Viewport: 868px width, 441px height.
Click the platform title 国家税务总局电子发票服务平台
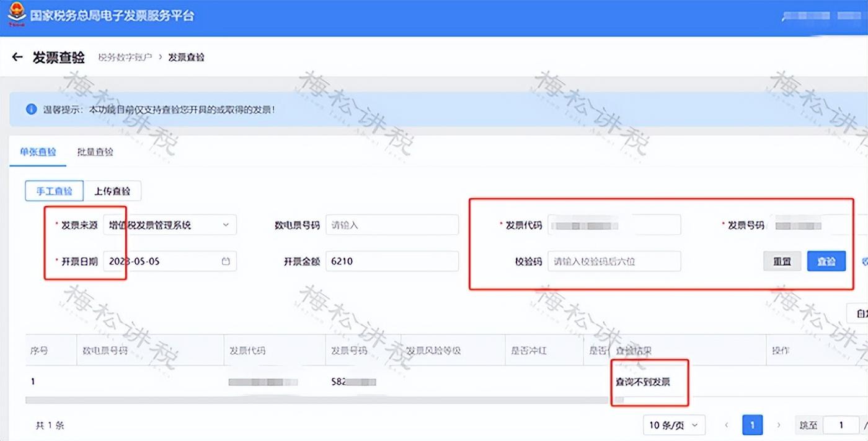[112, 15]
